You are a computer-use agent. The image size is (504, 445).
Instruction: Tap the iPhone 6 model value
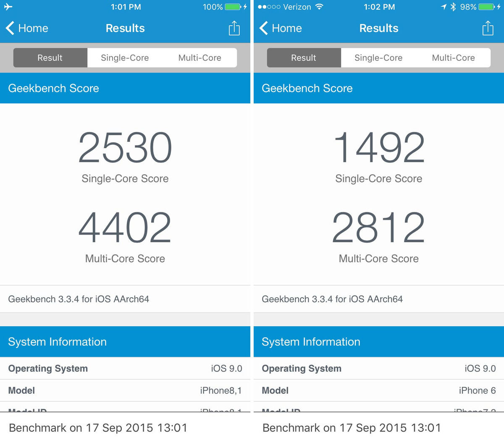[477, 390]
